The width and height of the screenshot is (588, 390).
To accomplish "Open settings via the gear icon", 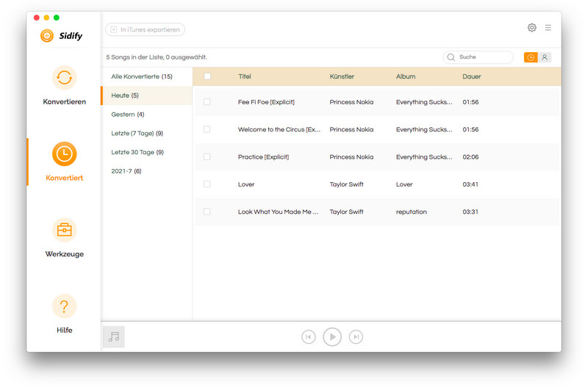I will click(531, 27).
